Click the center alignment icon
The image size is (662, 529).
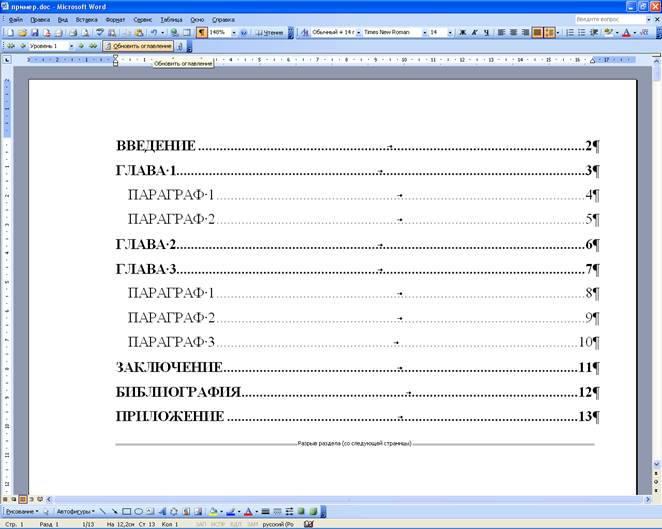[512, 32]
